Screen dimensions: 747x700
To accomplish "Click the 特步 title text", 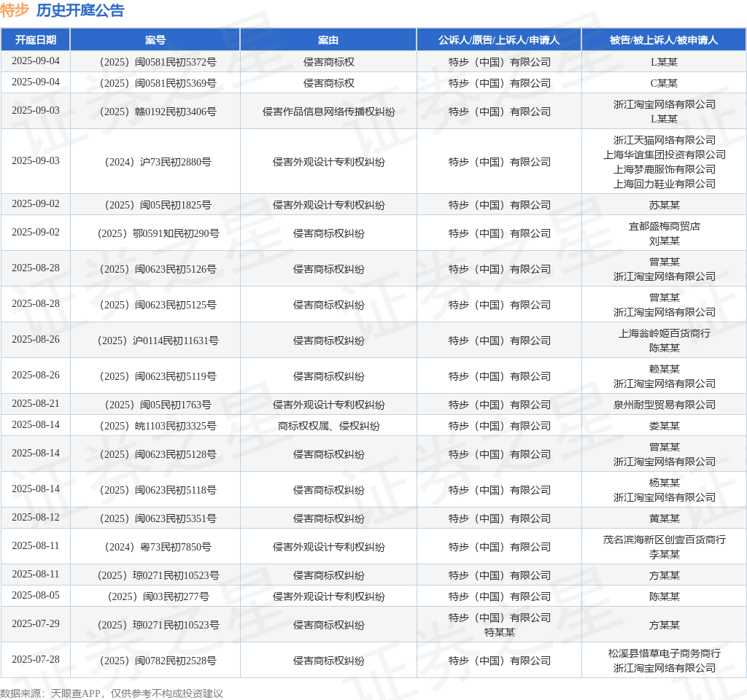I will (15, 10).
